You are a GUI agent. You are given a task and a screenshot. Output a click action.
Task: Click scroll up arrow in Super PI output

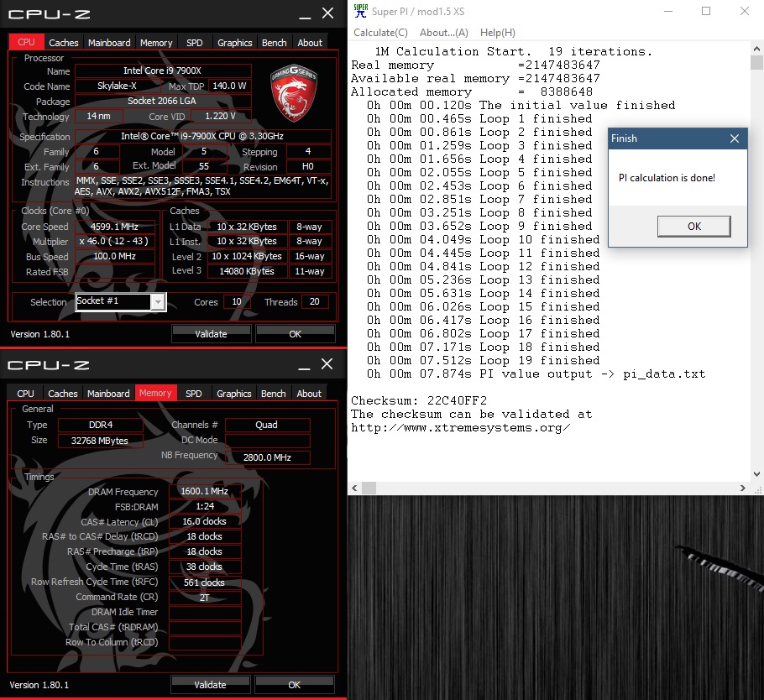pos(756,49)
